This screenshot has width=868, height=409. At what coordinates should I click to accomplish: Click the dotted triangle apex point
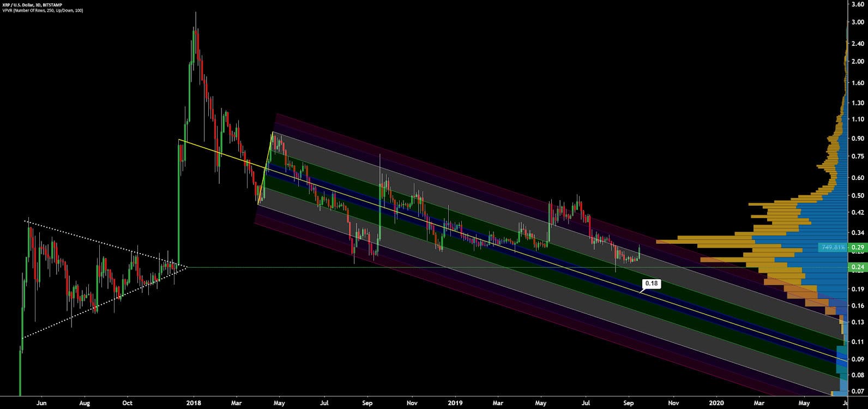click(186, 267)
